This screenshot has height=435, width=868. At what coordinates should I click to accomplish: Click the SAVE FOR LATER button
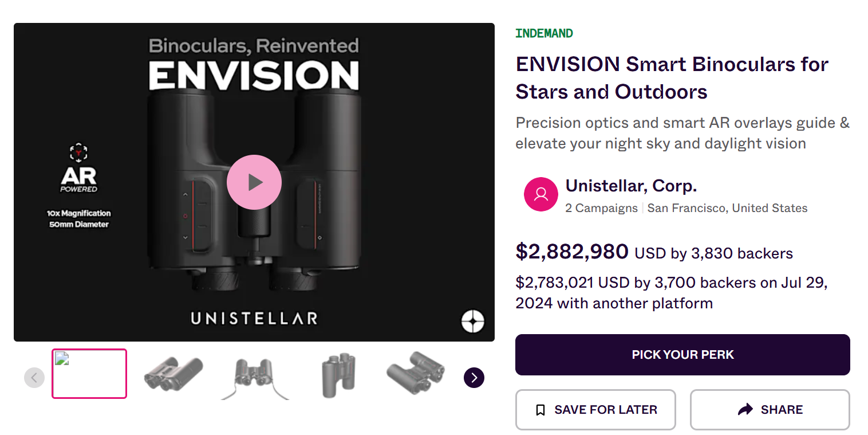[595, 410]
